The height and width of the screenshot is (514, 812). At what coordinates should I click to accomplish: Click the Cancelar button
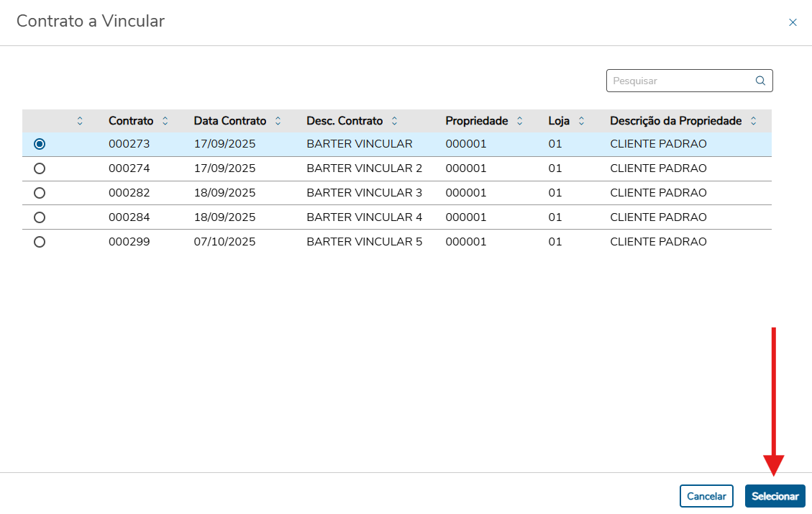706,496
